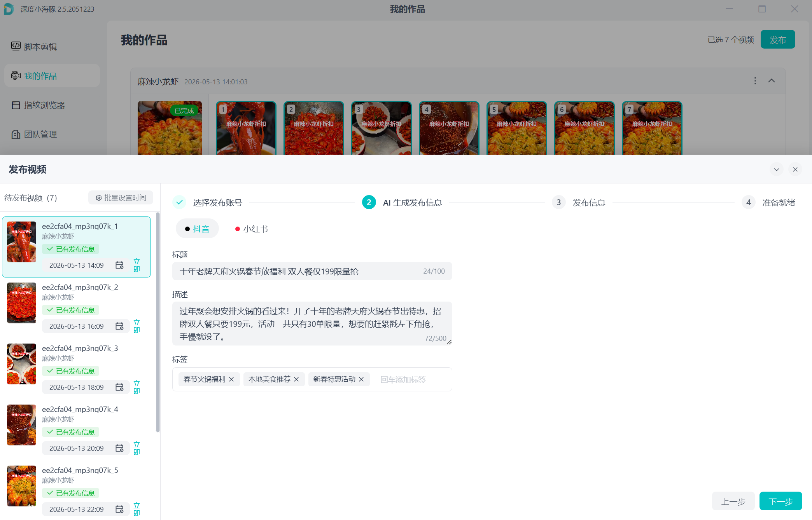Click the schedule time 2026-05-13 16:09 field
Screen dimensions: 812x520
point(86,326)
